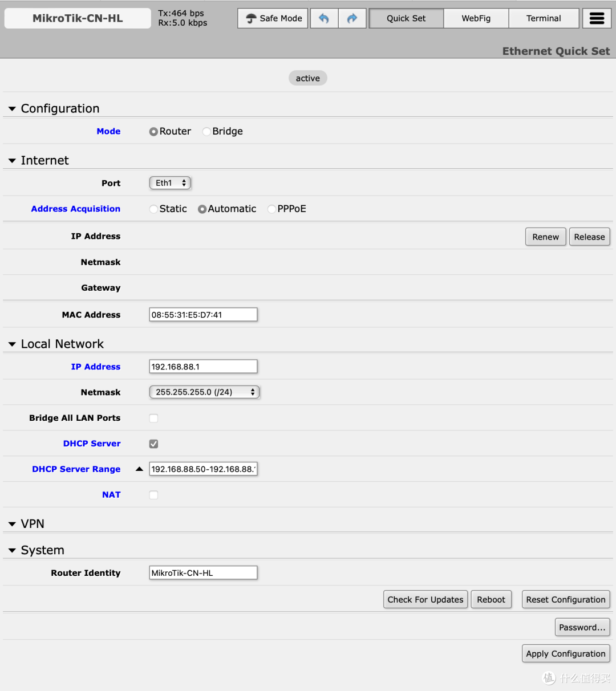This screenshot has height=691, width=616.
Task: Collapse the Local Network section
Action: coord(12,344)
